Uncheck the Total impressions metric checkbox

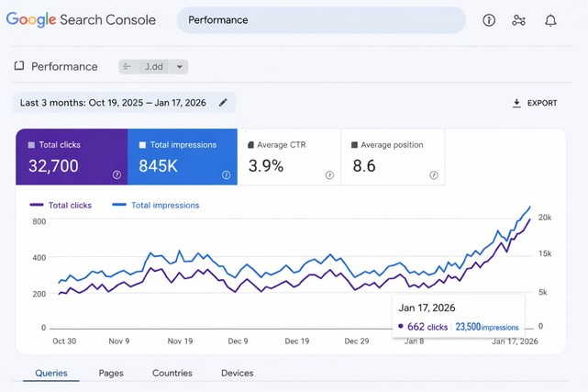coord(142,145)
